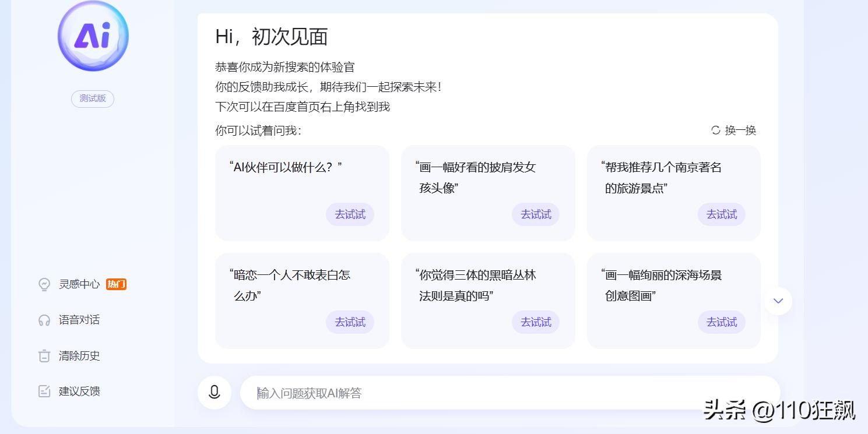
Task: Select the 三体黑暗丛林法则 suggestion card
Action: click(x=487, y=285)
